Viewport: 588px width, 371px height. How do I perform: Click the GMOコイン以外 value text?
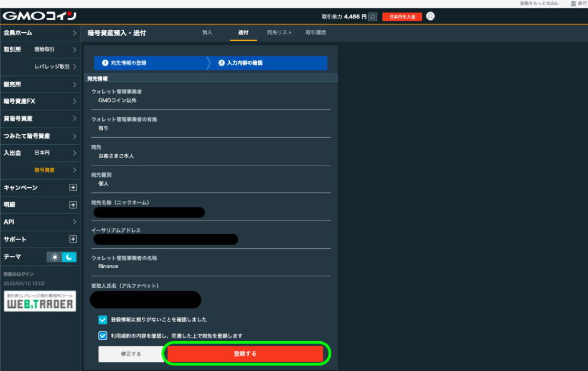117,101
